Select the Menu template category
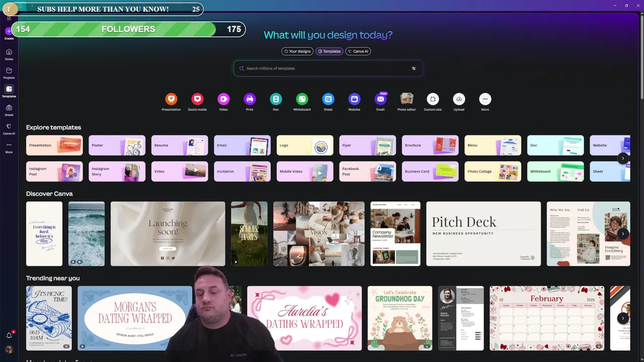 (493, 145)
